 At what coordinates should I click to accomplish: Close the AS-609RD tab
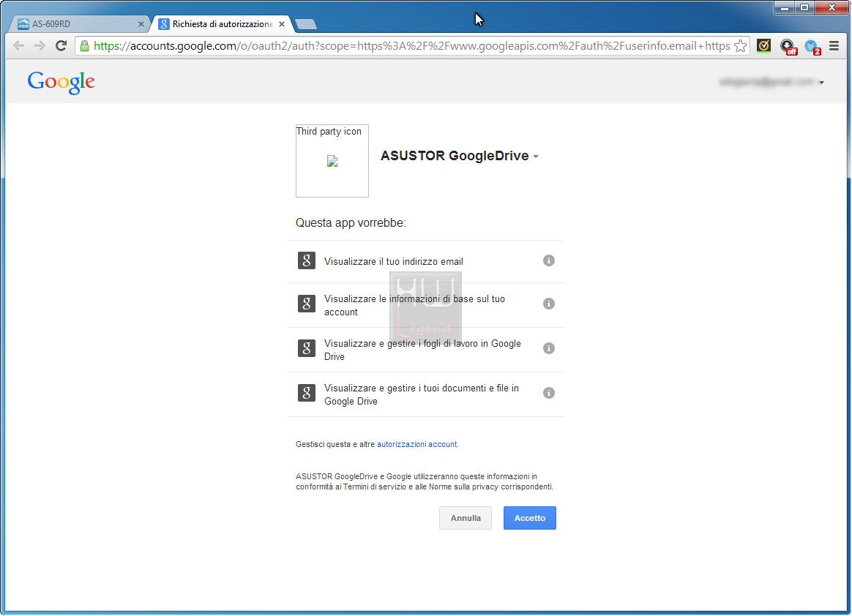click(x=141, y=24)
